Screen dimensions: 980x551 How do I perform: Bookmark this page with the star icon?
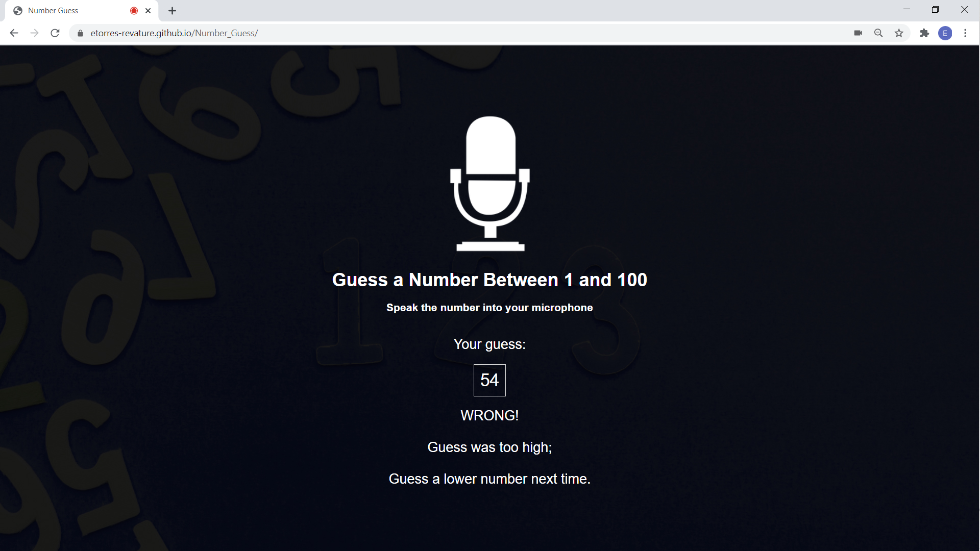[x=899, y=33]
